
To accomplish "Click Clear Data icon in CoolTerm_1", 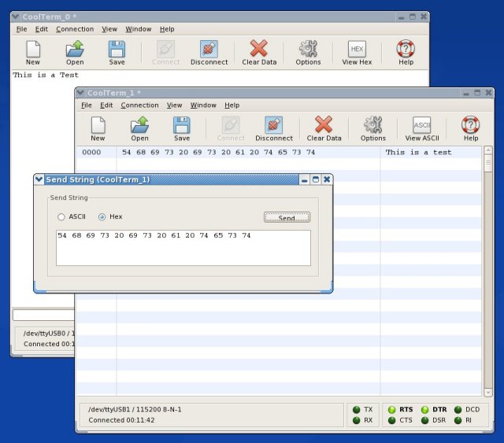I will click(x=324, y=124).
